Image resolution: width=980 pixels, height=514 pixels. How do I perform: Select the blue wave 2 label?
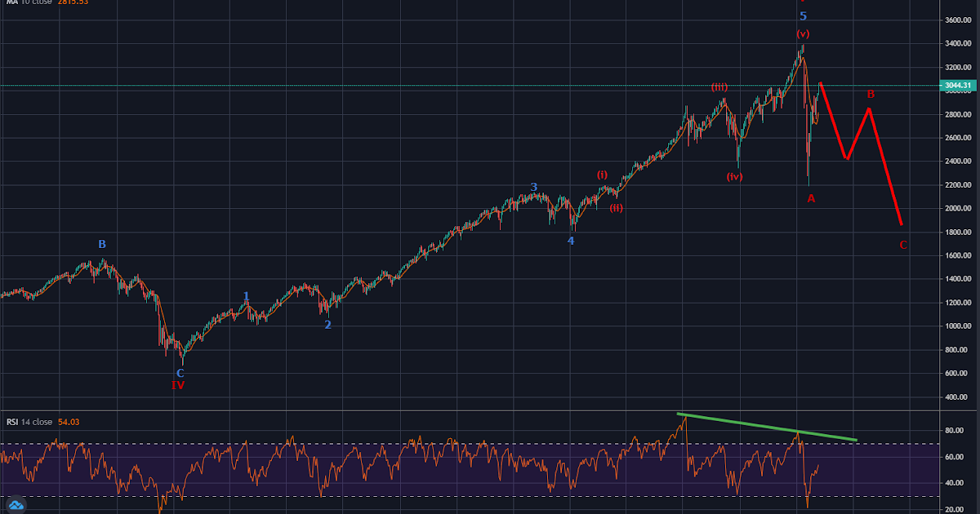pos(327,325)
